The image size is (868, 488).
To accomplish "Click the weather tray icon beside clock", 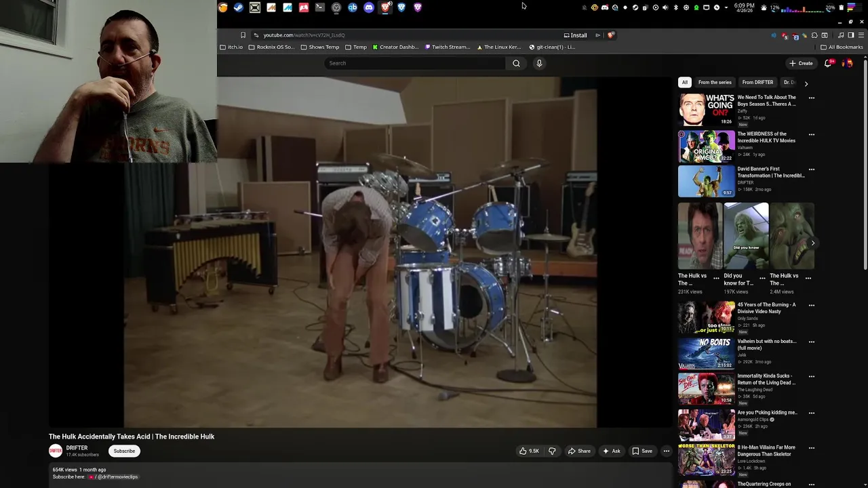I will (764, 7).
